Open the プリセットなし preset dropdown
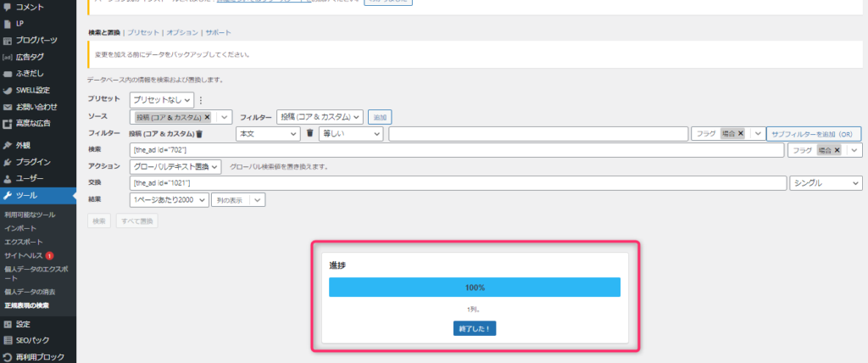Viewport: 868px width, 363px height. [162, 100]
